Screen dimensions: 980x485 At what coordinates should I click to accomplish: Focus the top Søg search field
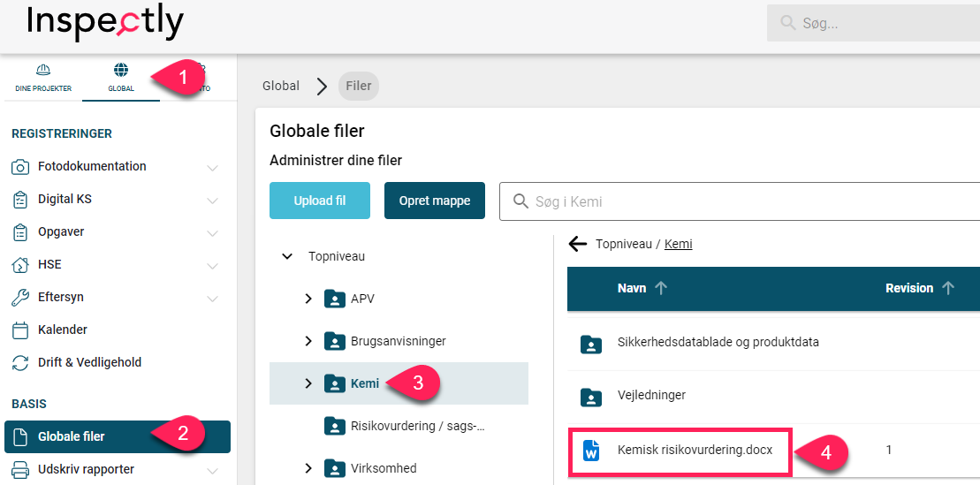[x=873, y=24]
